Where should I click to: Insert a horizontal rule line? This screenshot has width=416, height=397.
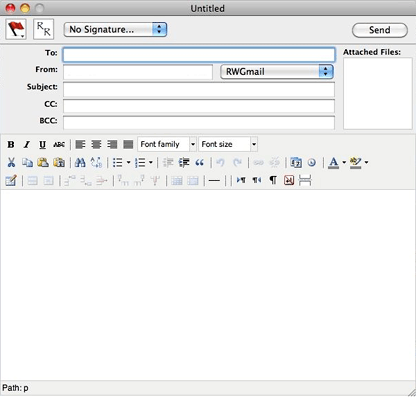[x=214, y=180]
